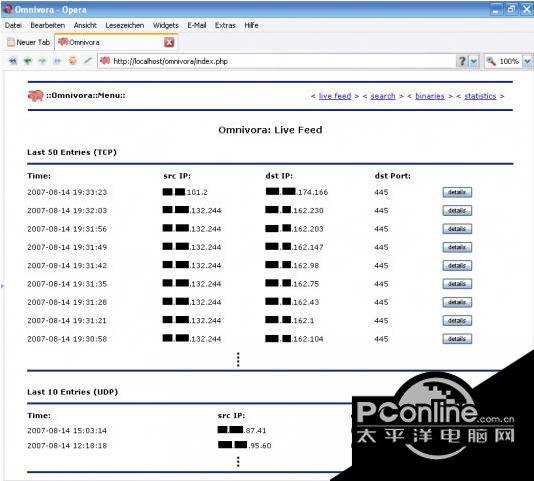The width and height of the screenshot is (534, 481).
Task: Expand the search engine dropdown arrow
Action: 474,61
